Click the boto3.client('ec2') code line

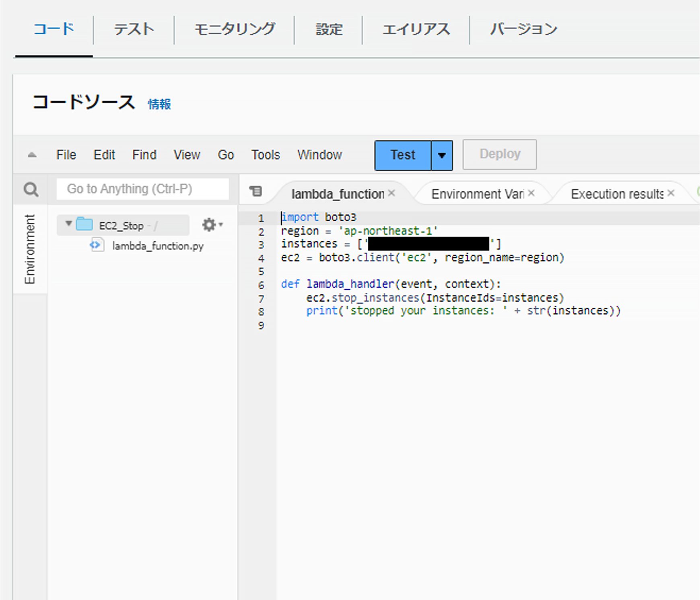click(422, 257)
